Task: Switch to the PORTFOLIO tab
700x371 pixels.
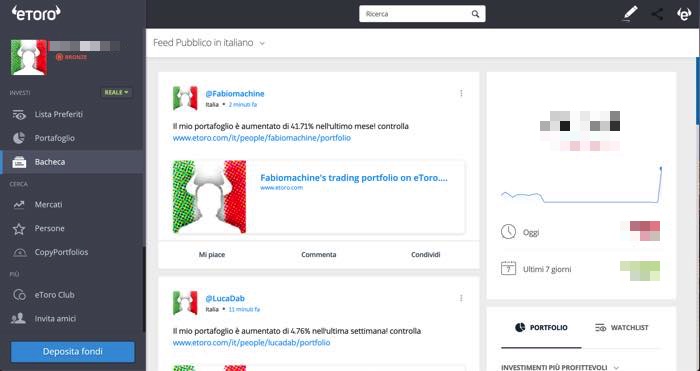Action: point(541,328)
